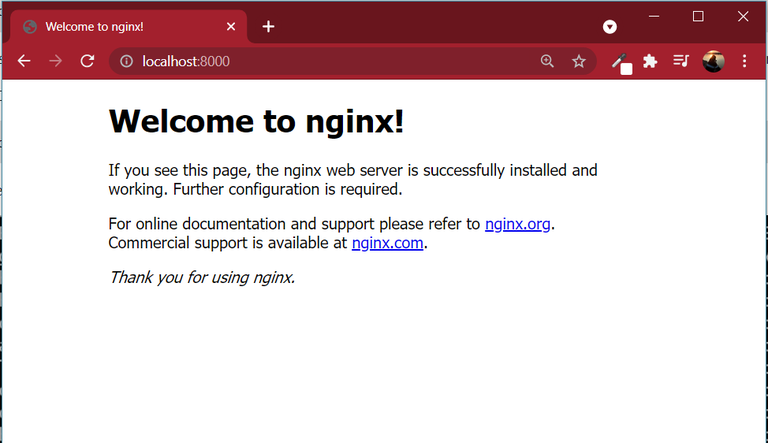This screenshot has width=768, height=443.
Task: Open the media control playlist icon
Action: point(681,61)
